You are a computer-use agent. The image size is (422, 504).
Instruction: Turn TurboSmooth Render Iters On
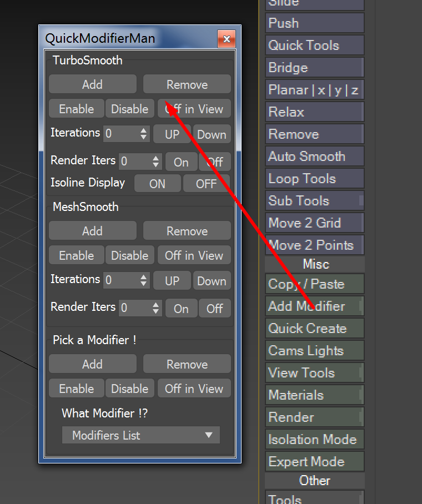181,162
